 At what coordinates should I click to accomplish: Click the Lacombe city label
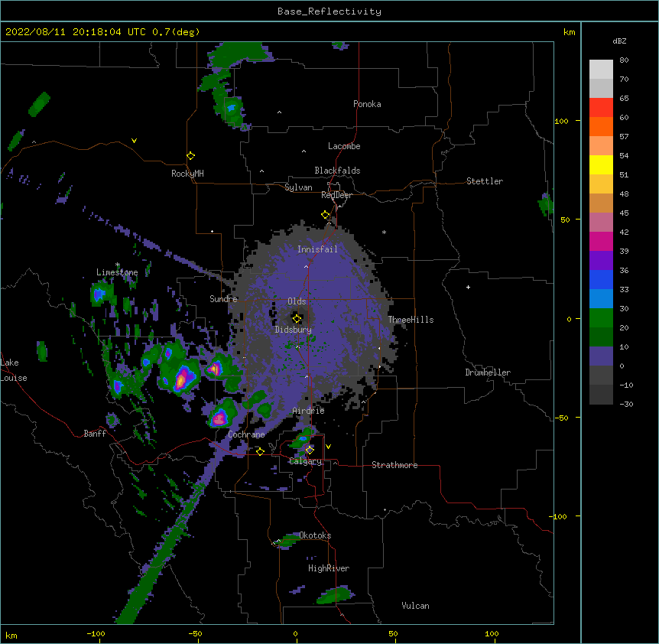[x=344, y=146]
